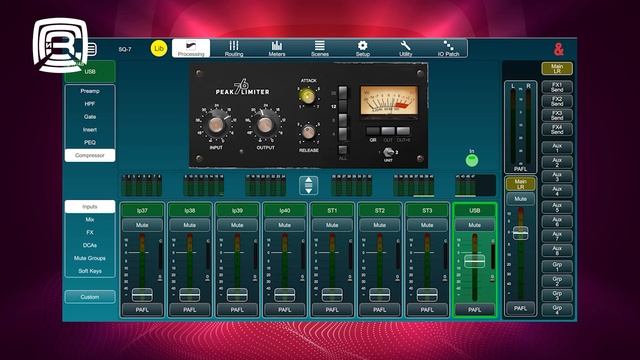
Task: Mute the ST3 channel
Action: coord(427,225)
